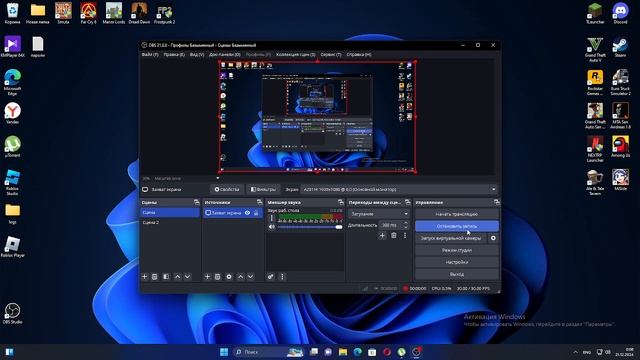Screen dimensions: 640x360
Task: Move source down in the Sources panel
Action: 250,277
